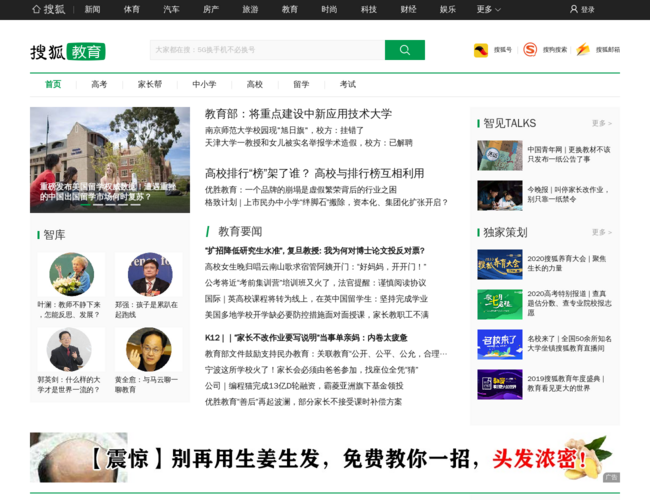Click the 生姜生发 hair banner advertisement
650x500 pixels.
(x=325, y=457)
